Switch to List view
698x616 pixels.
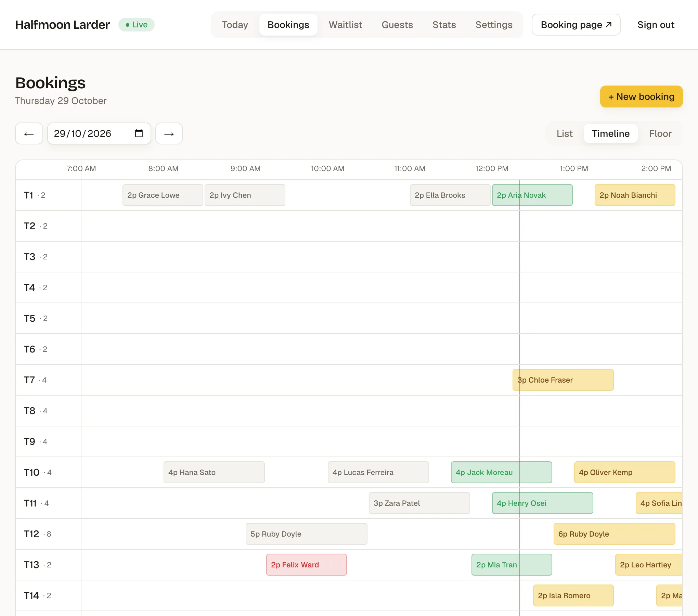pos(565,133)
